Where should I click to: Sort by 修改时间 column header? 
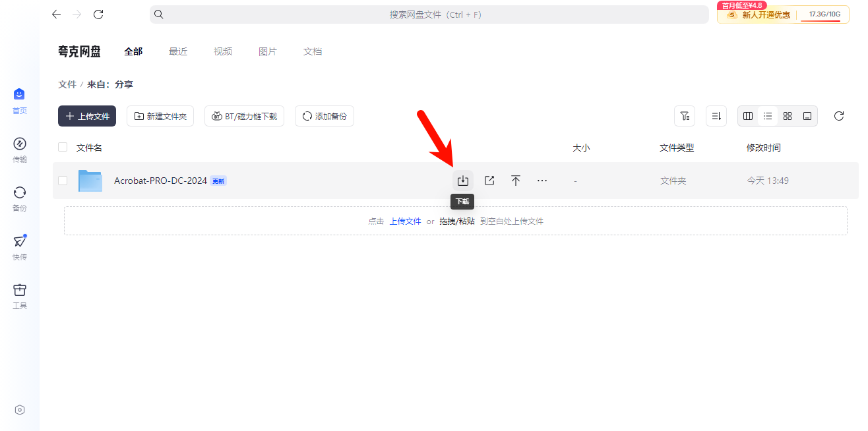(764, 148)
